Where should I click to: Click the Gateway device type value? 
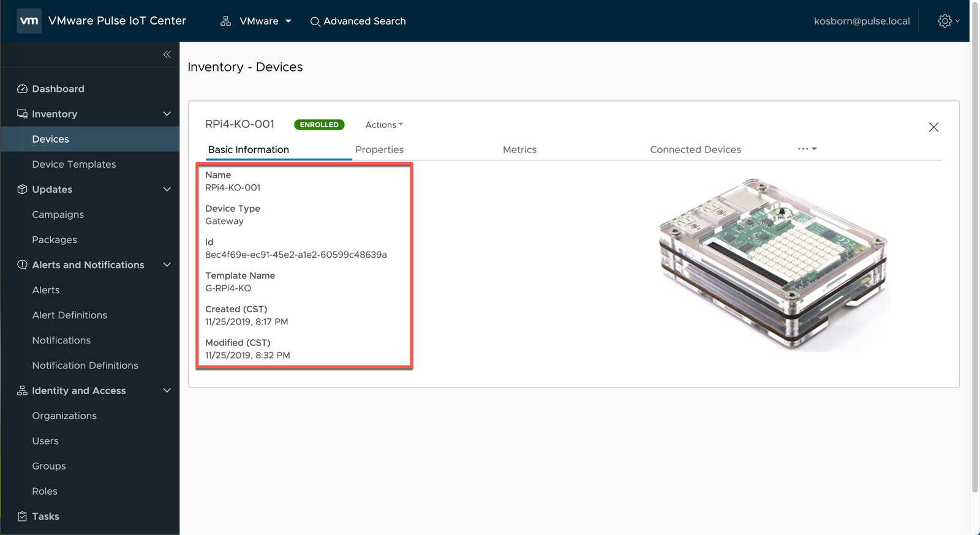224,221
